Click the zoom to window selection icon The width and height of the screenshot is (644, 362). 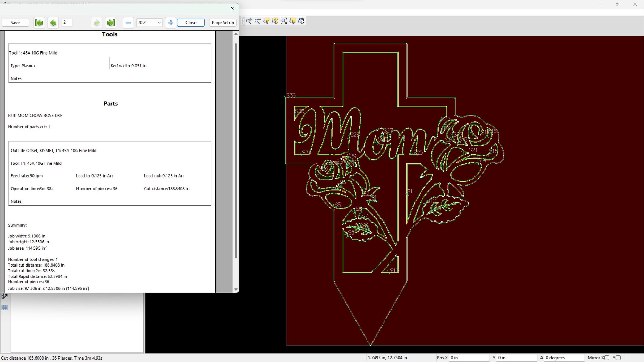point(284,21)
